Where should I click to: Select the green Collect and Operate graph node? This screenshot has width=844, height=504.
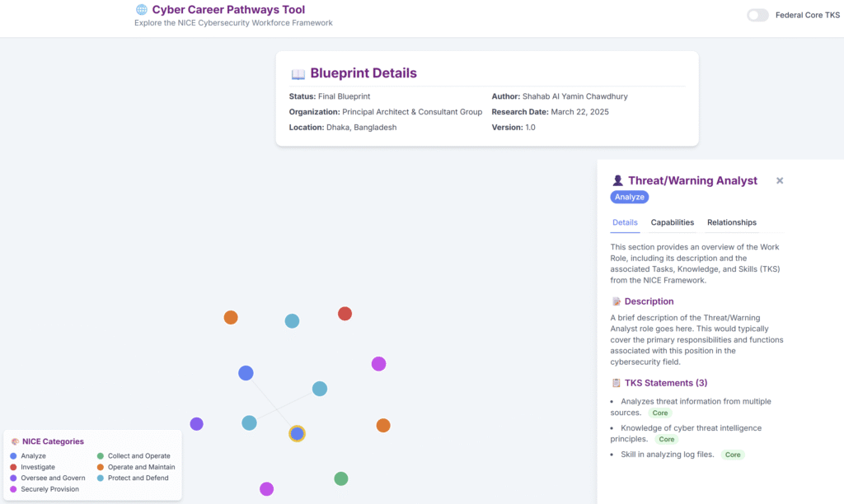(341, 478)
